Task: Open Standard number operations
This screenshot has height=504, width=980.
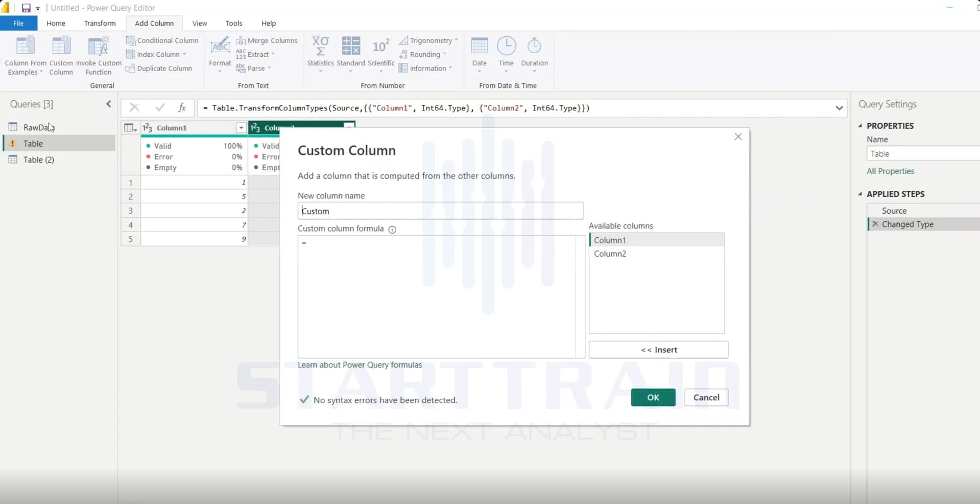Action: pyautogui.click(x=351, y=54)
